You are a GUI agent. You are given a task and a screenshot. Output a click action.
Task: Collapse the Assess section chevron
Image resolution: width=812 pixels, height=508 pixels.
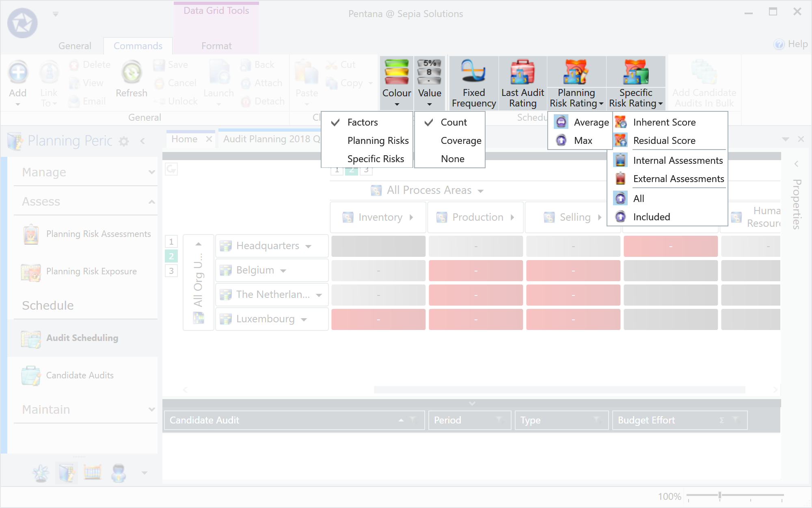152,201
